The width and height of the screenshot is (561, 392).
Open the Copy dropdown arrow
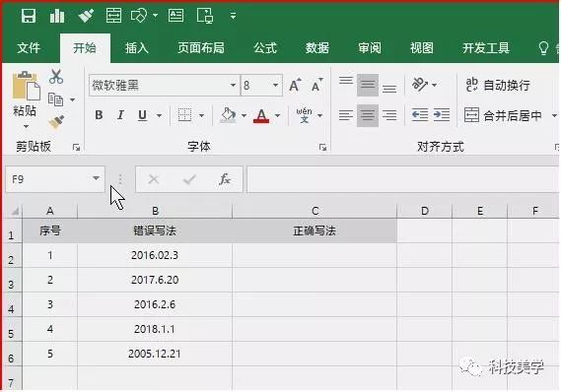72,99
